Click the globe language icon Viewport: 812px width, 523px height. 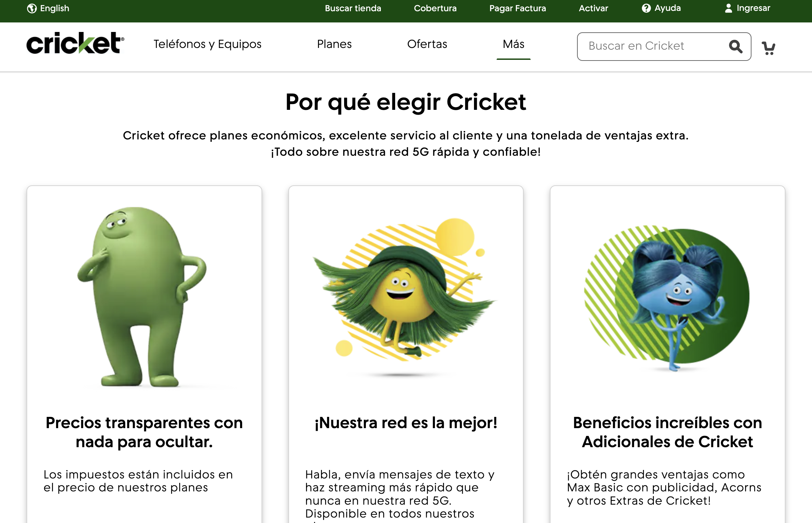click(32, 8)
